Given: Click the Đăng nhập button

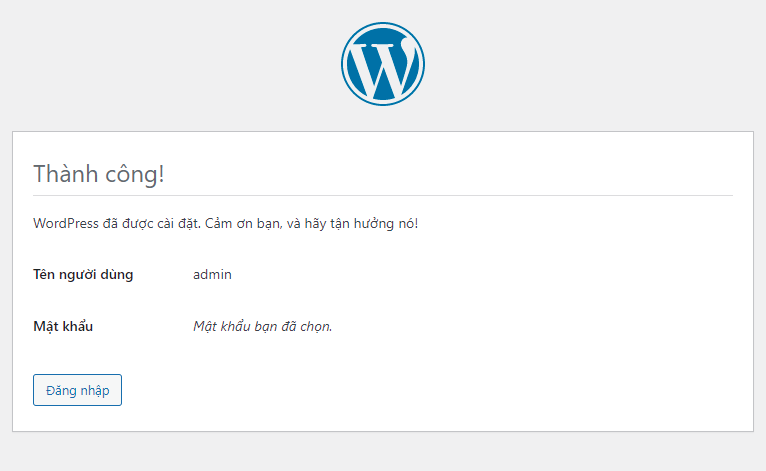Looking at the screenshot, I should (x=77, y=390).
